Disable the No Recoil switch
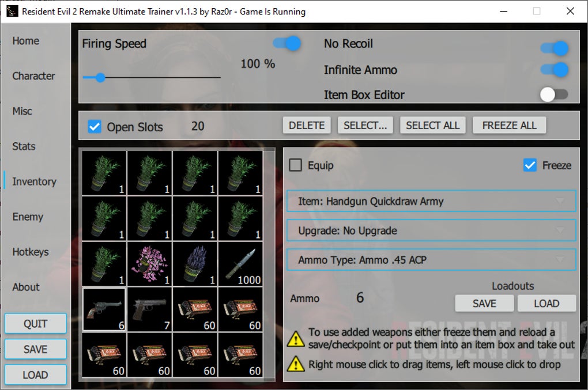Viewport: 588px width, 390px height. pos(554,48)
